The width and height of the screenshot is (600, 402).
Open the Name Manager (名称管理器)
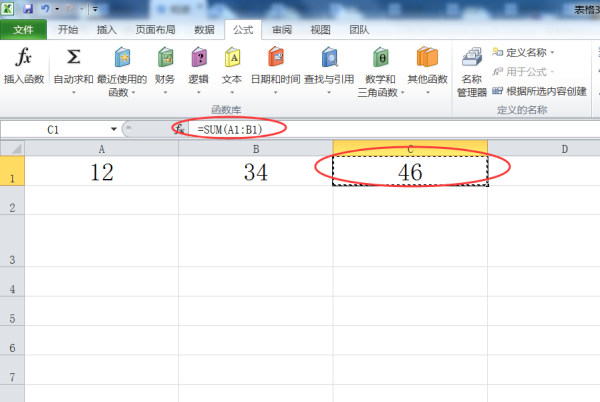pyautogui.click(x=472, y=72)
